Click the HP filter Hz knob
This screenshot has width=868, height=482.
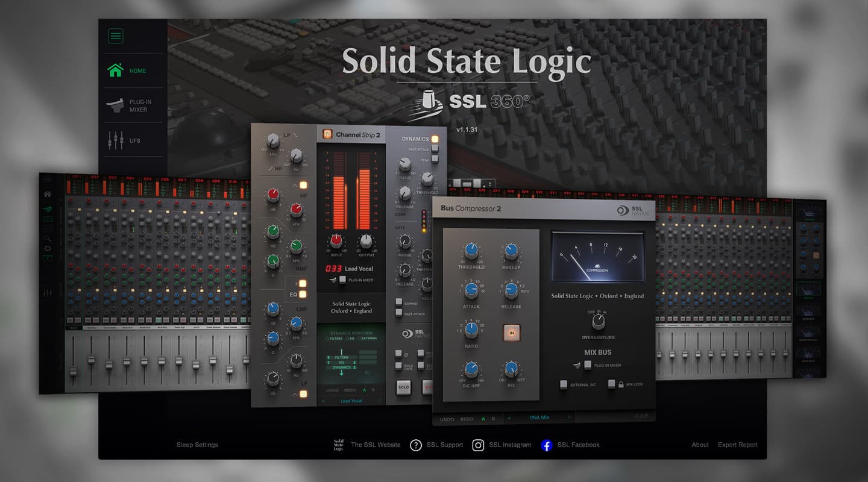[296, 157]
